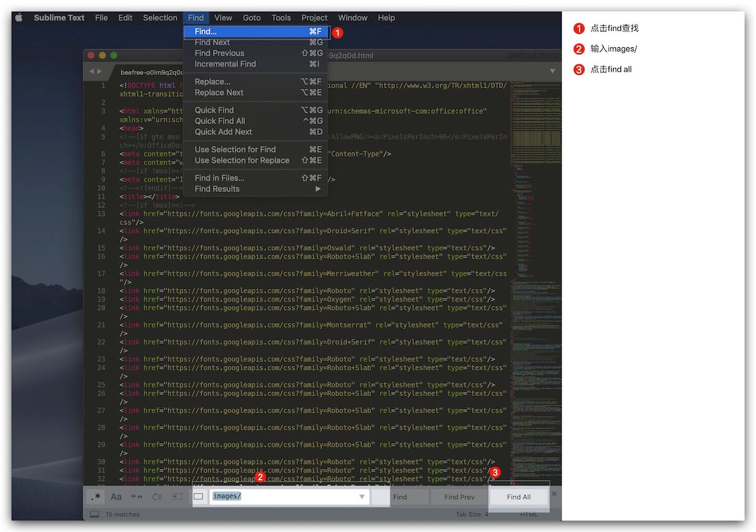Click the in-selection search icon
Screen dimensions: 756x532
point(178,497)
